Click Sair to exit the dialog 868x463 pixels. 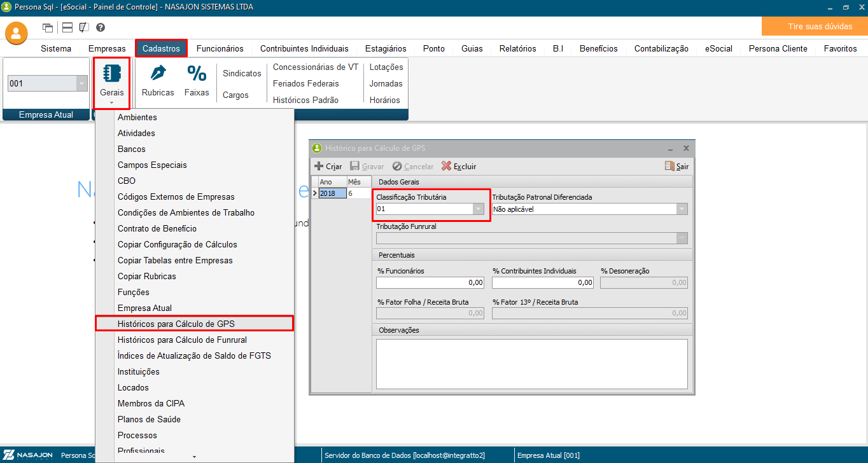pyautogui.click(x=676, y=166)
